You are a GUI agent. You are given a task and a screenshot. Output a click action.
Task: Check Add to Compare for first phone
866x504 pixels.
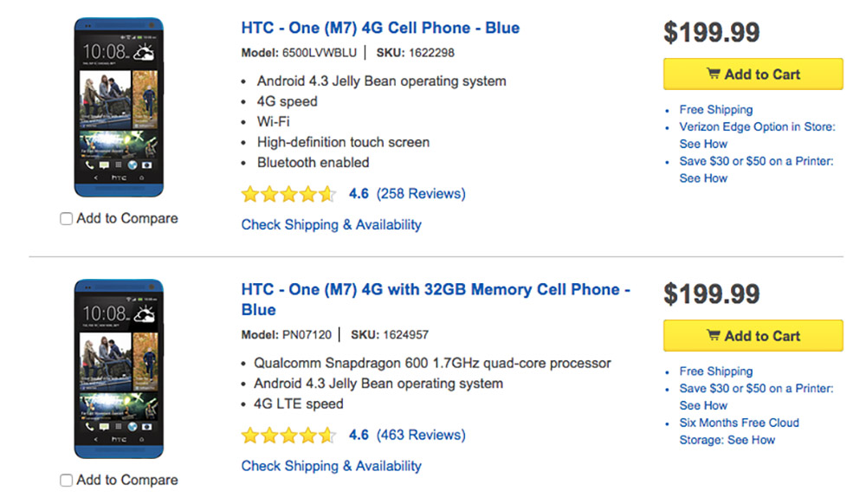pos(67,219)
